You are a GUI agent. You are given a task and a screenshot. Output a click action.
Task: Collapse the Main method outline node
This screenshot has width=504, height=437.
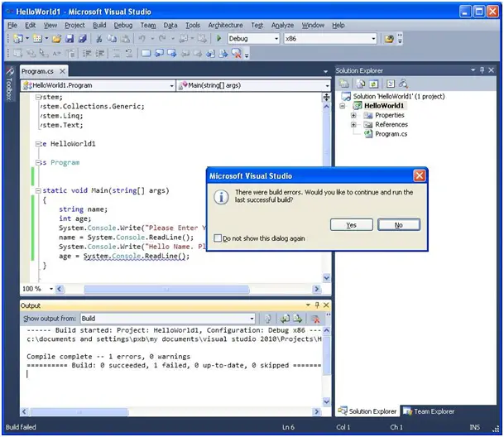[x=38, y=190]
